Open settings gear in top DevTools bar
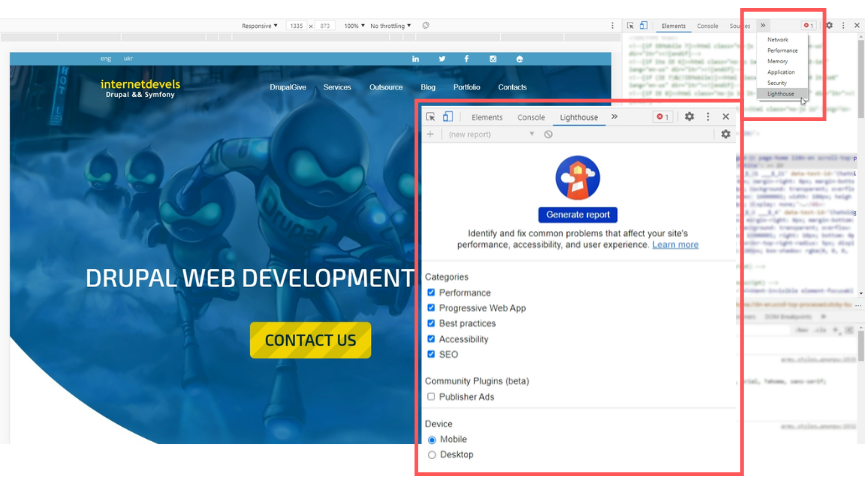 coord(829,25)
